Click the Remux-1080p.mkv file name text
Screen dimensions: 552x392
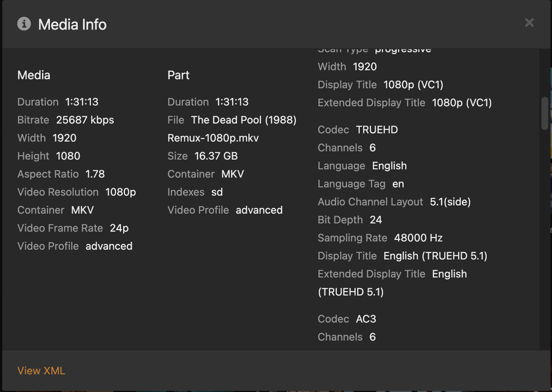point(213,138)
